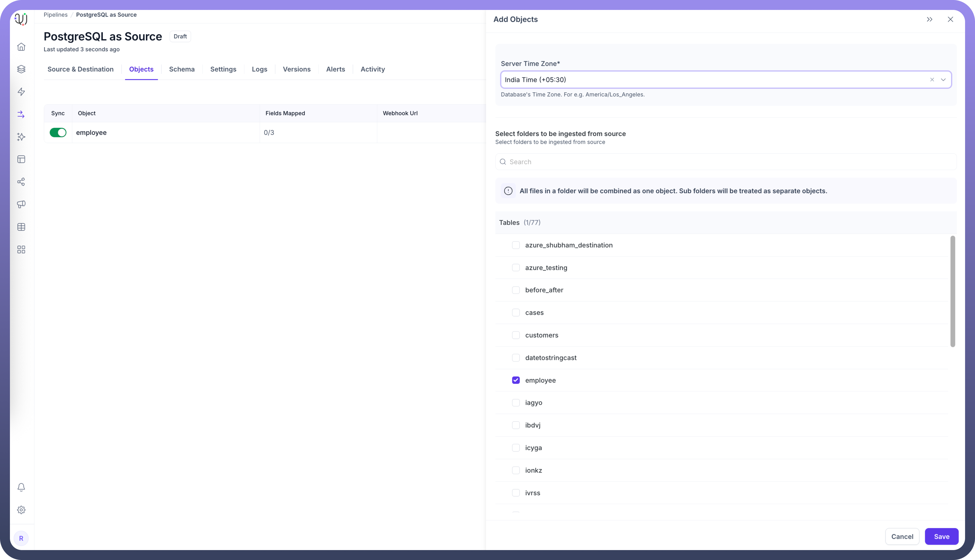
Task: Clear the India Time selection
Action: point(932,80)
